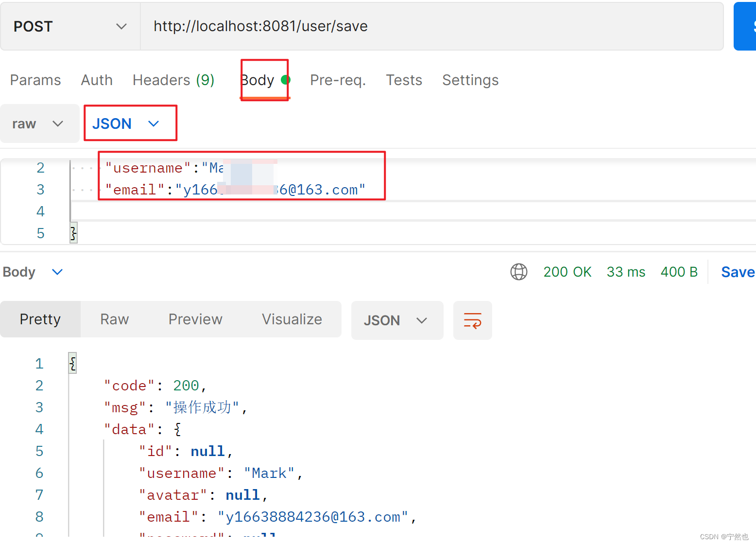Click the "data" object line
This screenshot has width=756, height=545.
point(142,429)
